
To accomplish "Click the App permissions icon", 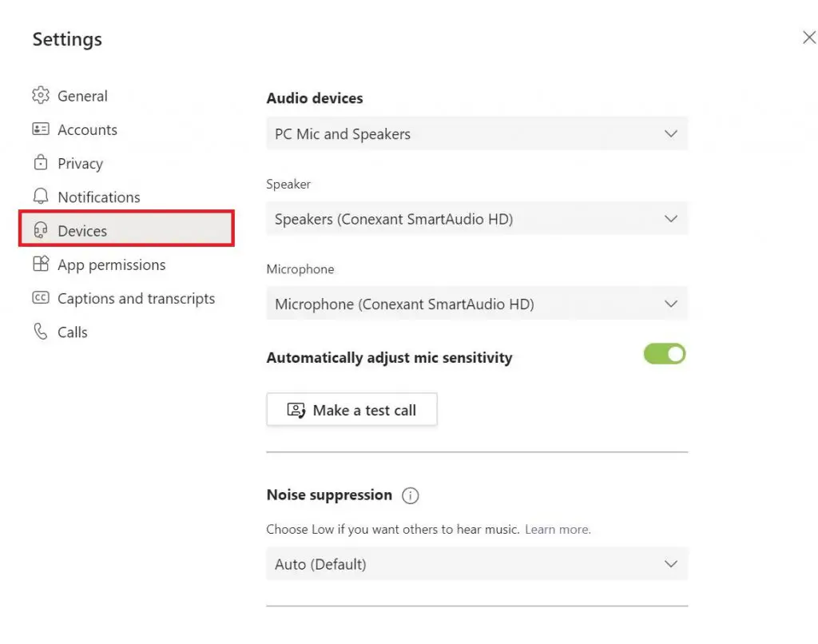I will click(41, 264).
